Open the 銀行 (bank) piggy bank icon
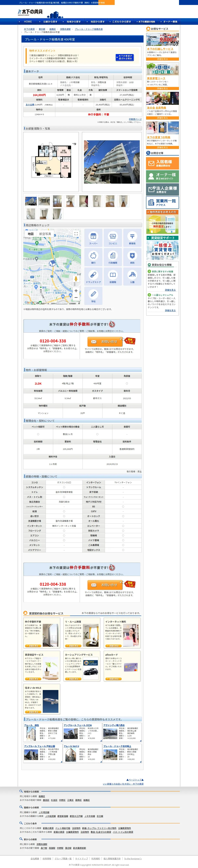The image size is (198, 868). tap(93, 257)
